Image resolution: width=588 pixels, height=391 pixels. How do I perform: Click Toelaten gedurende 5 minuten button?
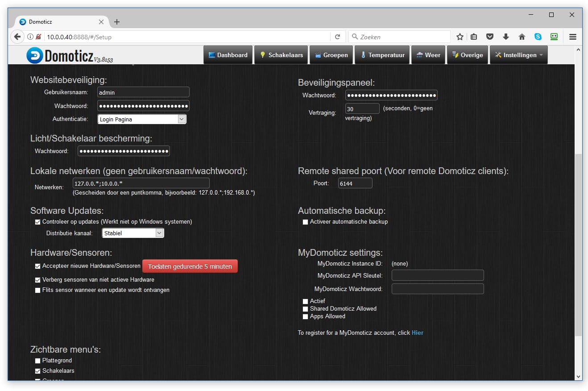[190, 266]
